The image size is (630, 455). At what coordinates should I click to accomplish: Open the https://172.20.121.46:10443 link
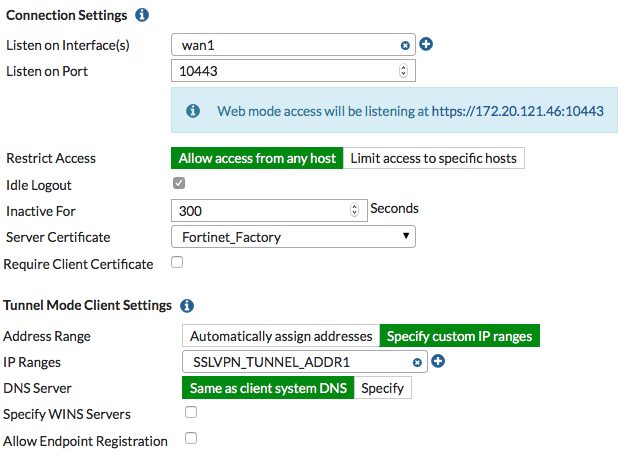518,111
